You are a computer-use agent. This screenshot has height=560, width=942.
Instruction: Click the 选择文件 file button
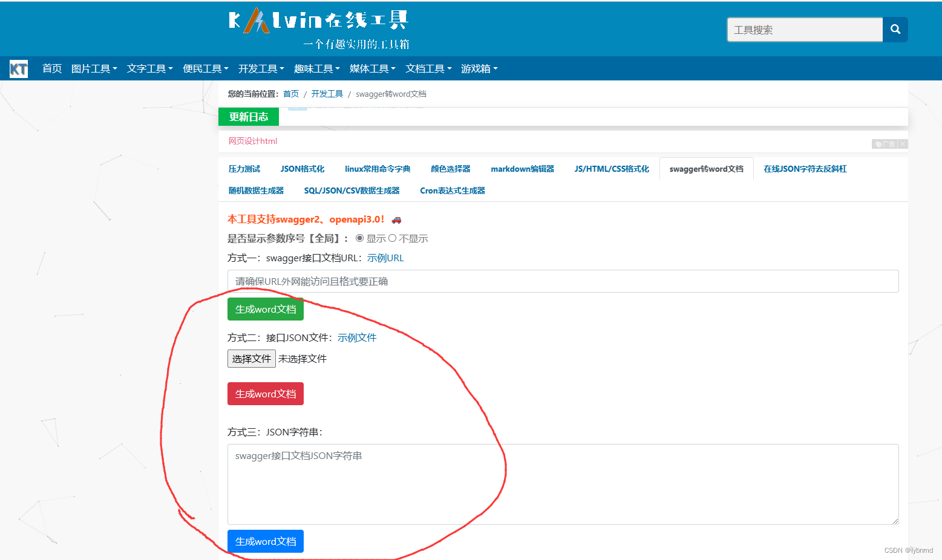tap(252, 359)
